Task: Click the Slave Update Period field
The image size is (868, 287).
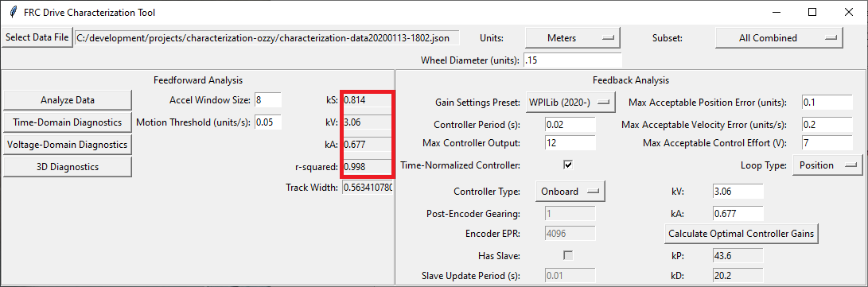Action: (x=570, y=275)
